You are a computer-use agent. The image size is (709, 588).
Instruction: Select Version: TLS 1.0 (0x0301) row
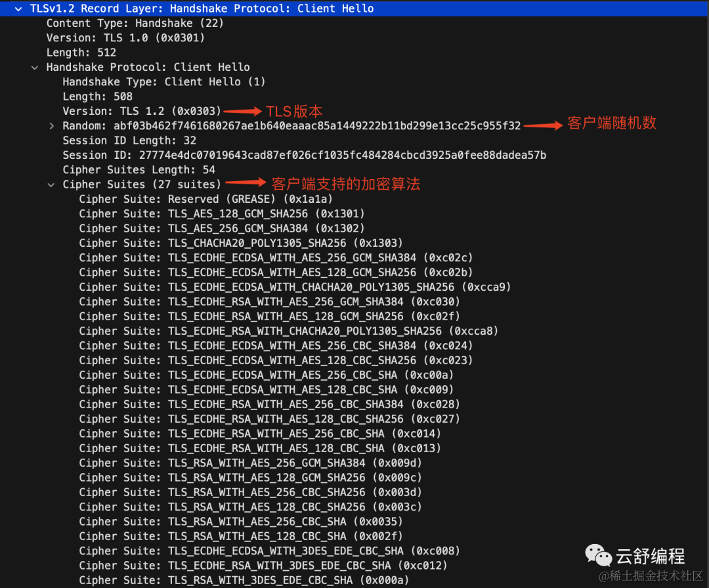click(x=125, y=38)
